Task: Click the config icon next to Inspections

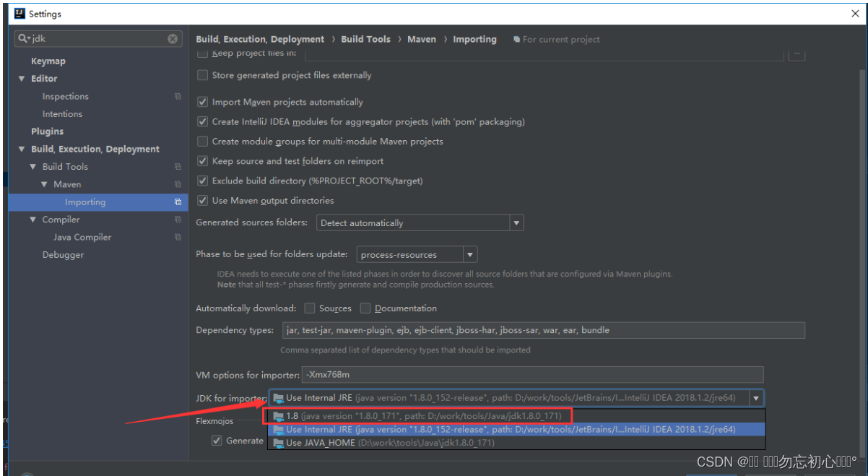Action: pos(178,96)
